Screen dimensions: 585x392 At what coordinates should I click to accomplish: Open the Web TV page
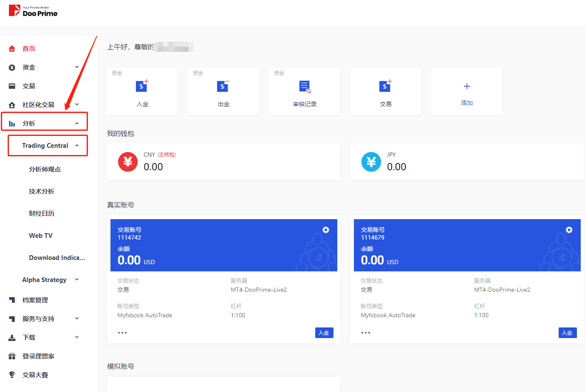click(x=40, y=235)
